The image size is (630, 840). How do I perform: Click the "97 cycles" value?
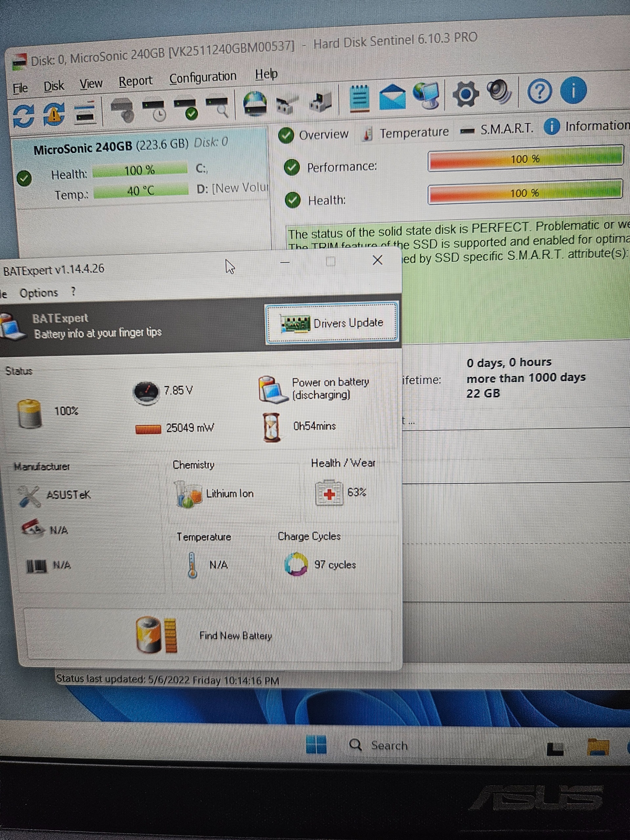click(335, 565)
